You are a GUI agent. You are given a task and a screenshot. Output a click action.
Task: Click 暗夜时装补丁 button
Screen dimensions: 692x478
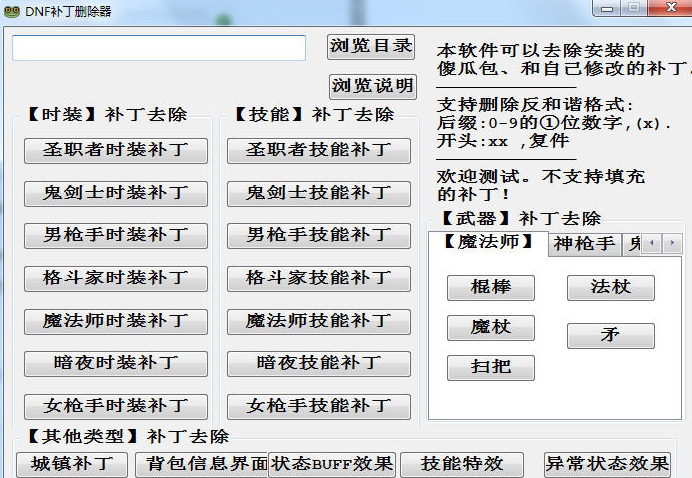click(116, 364)
